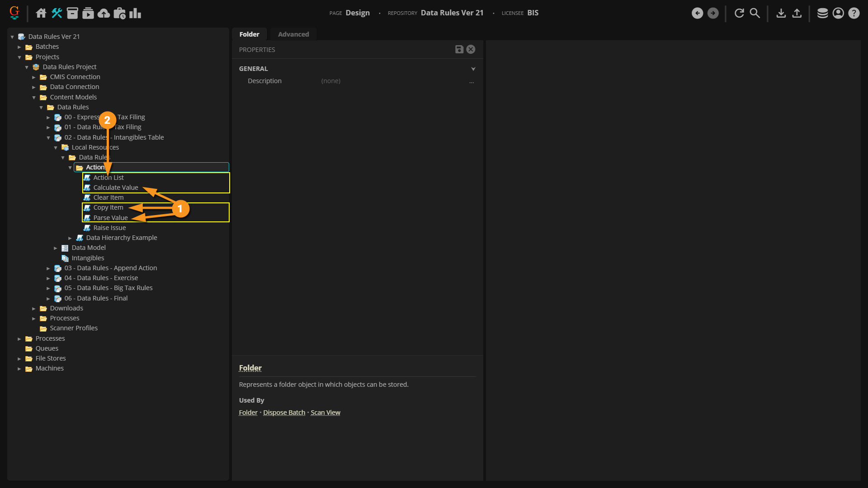Collapse the Actions folder

point(70,168)
